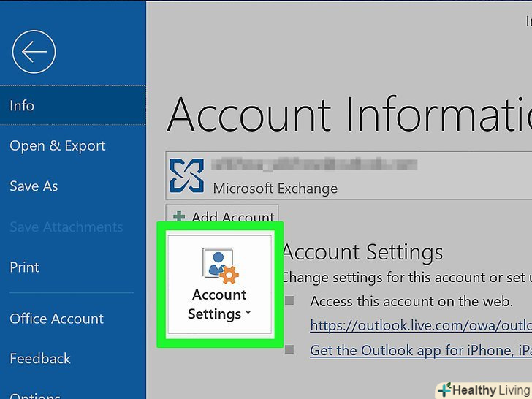
Task: Open the outlook.live.com web access link
Action: click(x=420, y=325)
